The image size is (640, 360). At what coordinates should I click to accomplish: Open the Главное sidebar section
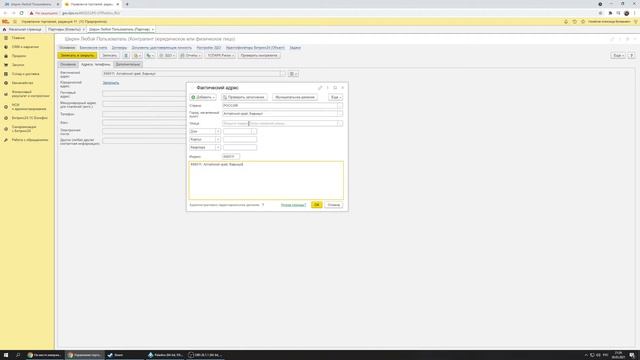[x=18, y=38]
